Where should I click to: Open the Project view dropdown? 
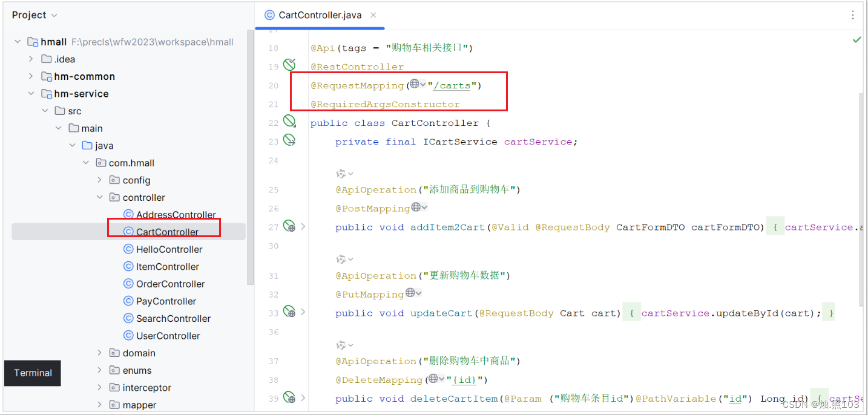click(x=35, y=15)
